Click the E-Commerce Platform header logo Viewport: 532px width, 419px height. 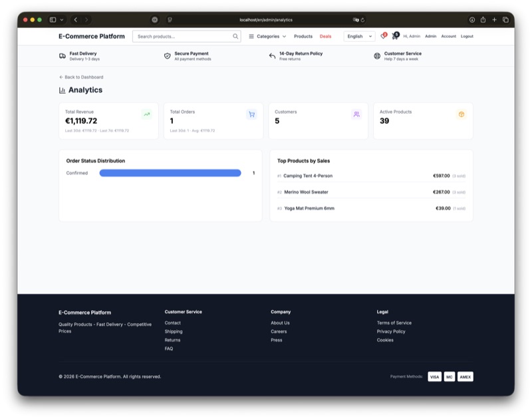click(92, 37)
